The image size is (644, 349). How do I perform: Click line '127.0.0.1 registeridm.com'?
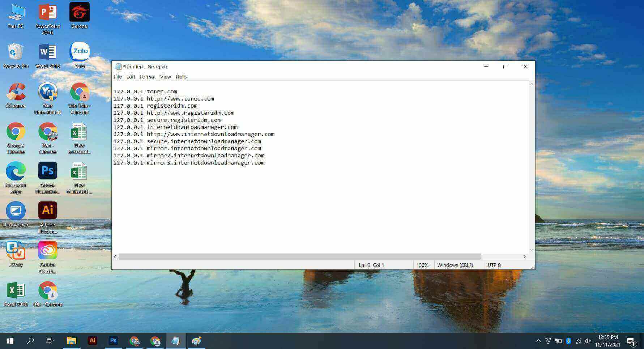(x=155, y=106)
